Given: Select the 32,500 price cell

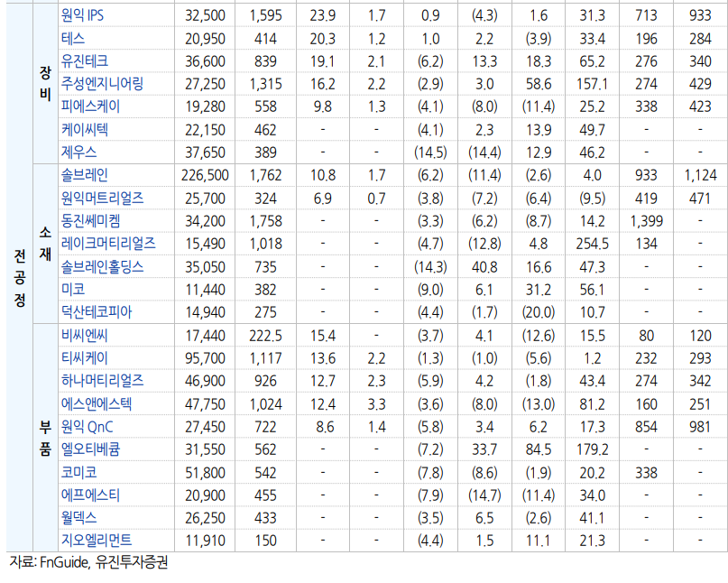Looking at the screenshot, I should click(205, 15).
